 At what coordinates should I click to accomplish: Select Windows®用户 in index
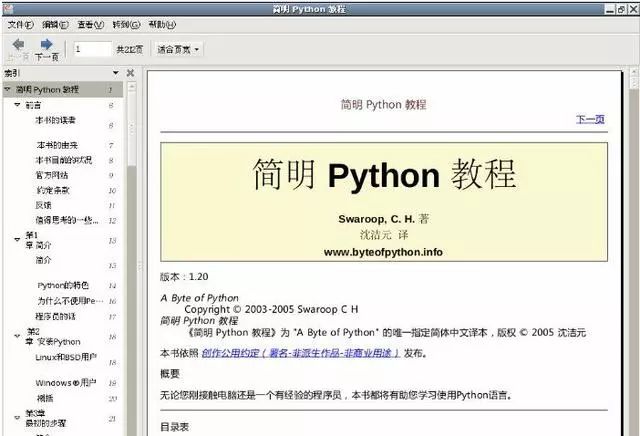(66, 383)
